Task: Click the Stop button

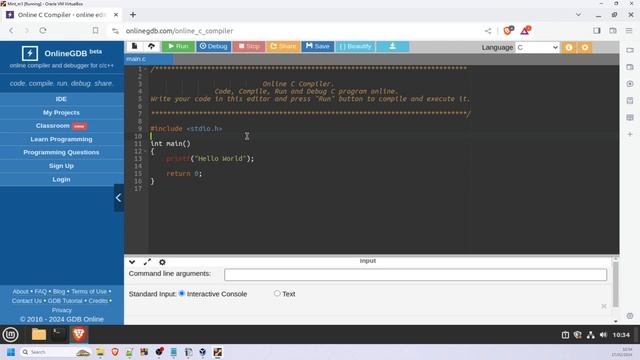Action: point(249,47)
